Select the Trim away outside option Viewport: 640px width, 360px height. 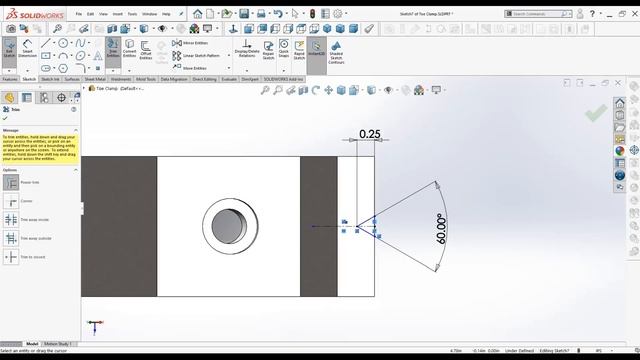pos(11,238)
